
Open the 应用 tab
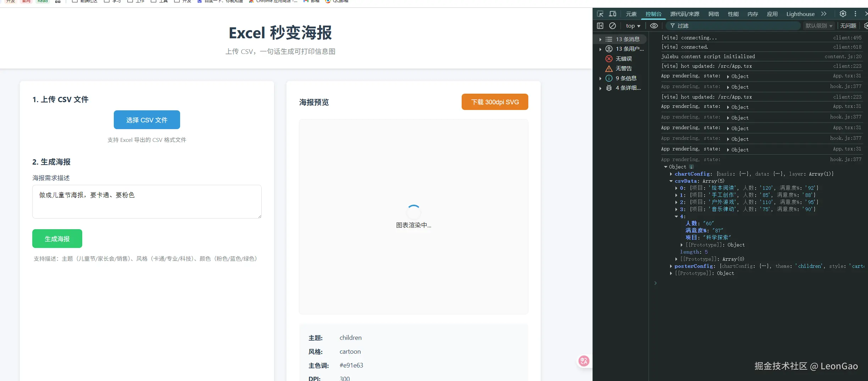tap(772, 14)
